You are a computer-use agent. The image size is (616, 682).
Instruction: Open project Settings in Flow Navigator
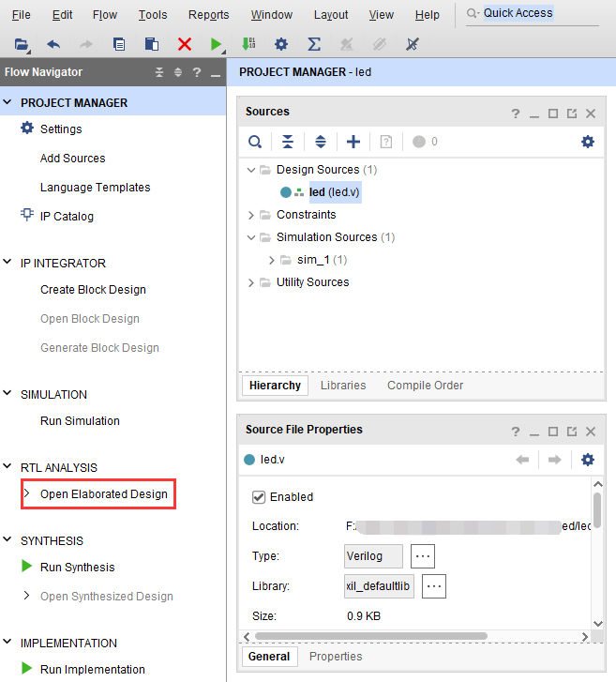[61, 129]
